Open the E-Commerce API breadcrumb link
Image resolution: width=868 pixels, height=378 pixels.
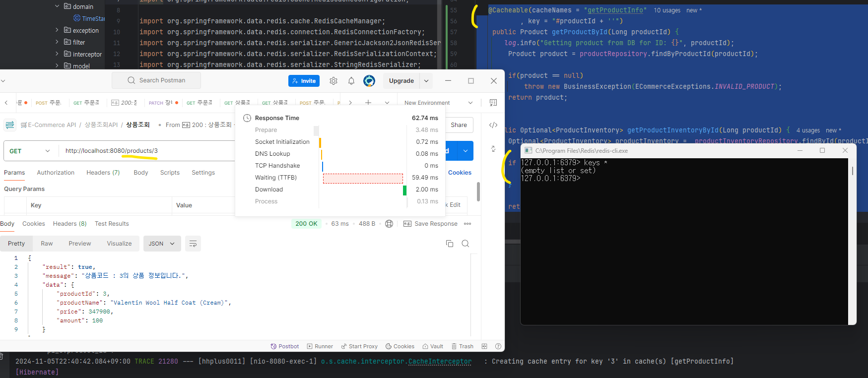click(x=48, y=125)
